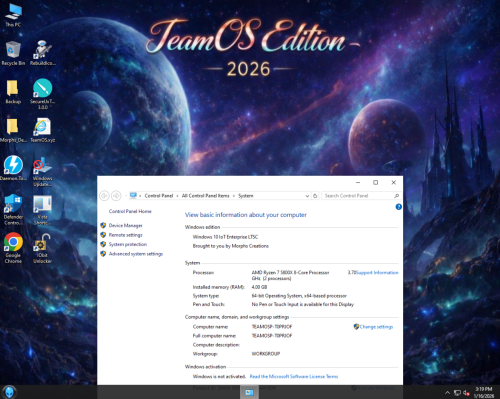The width and height of the screenshot is (500, 399).
Task: Open the Recycle Bin icon
Action: click(13, 53)
